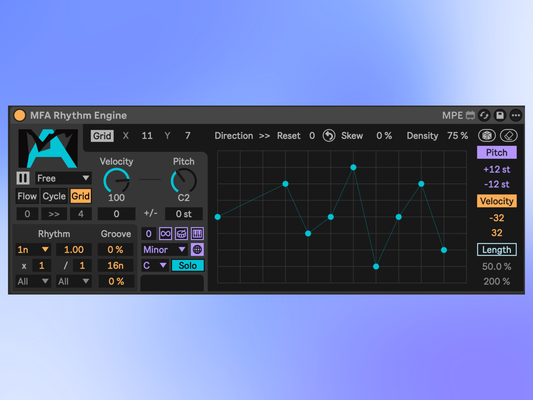Toggle the Solo button

tap(188, 265)
